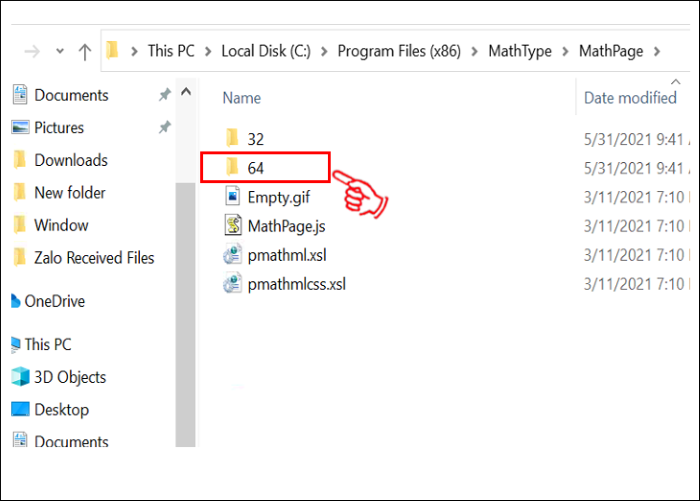Click the Back navigation arrow

(31, 51)
